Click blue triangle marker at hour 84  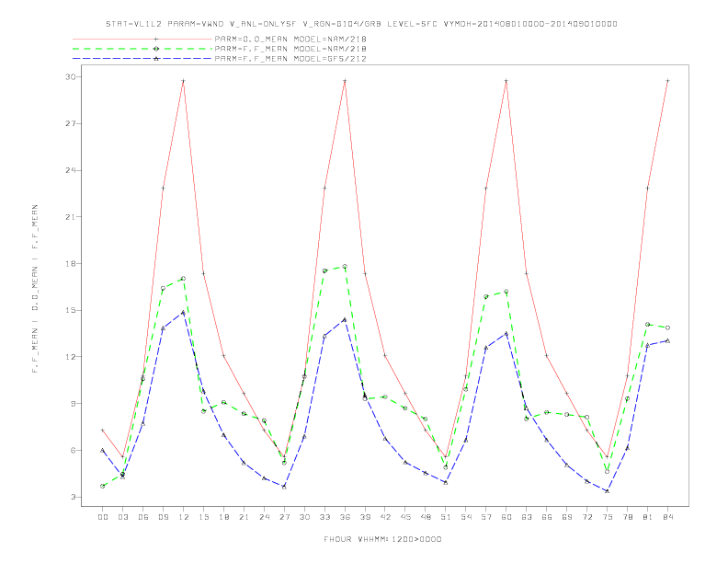click(667, 340)
